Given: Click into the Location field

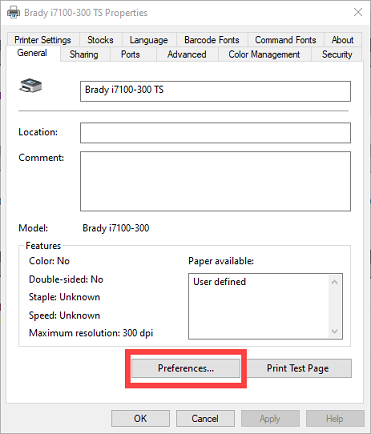Looking at the screenshot, I should (215, 133).
